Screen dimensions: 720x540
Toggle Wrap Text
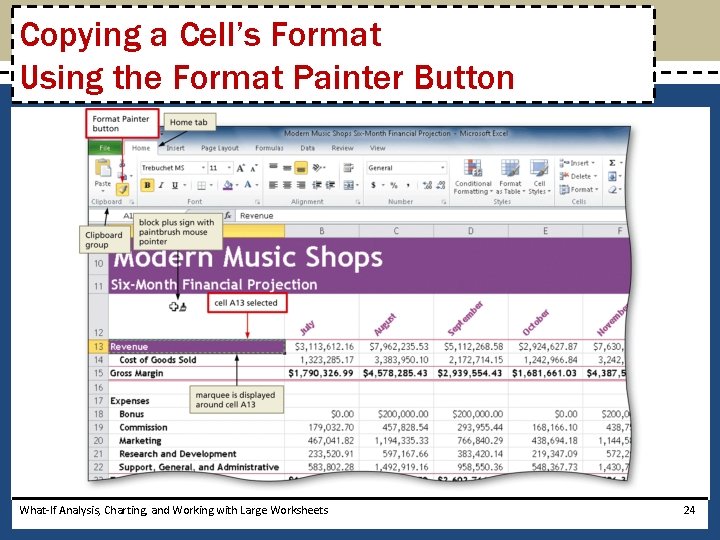[349, 168]
